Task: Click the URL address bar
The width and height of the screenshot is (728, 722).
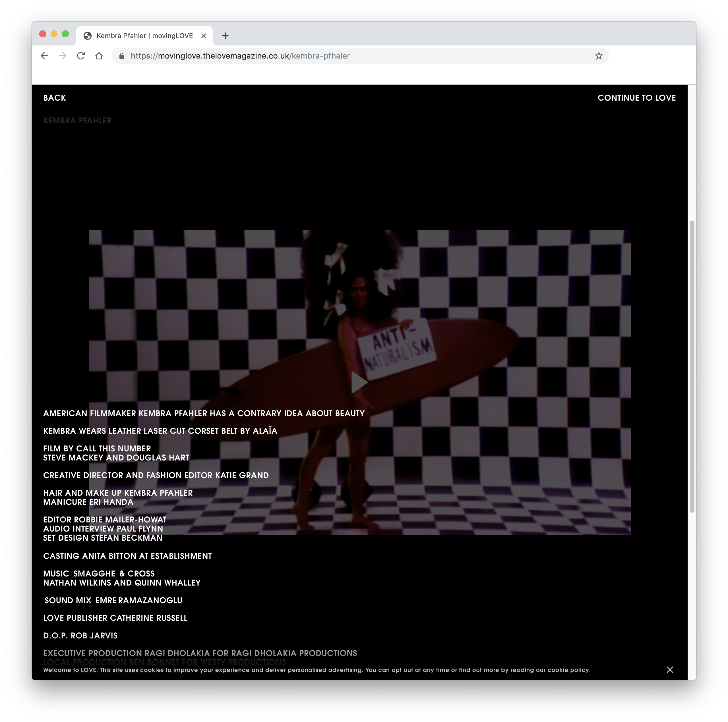Action: [339, 56]
